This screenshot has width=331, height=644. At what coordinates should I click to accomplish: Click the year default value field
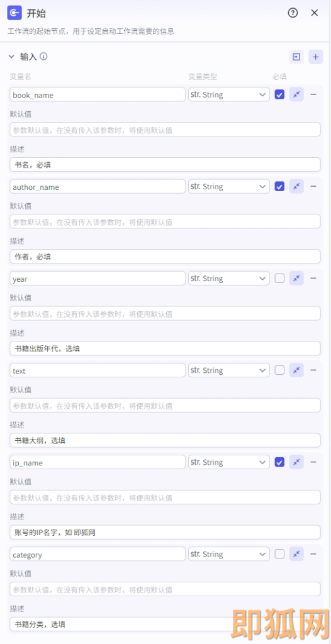[165, 314]
